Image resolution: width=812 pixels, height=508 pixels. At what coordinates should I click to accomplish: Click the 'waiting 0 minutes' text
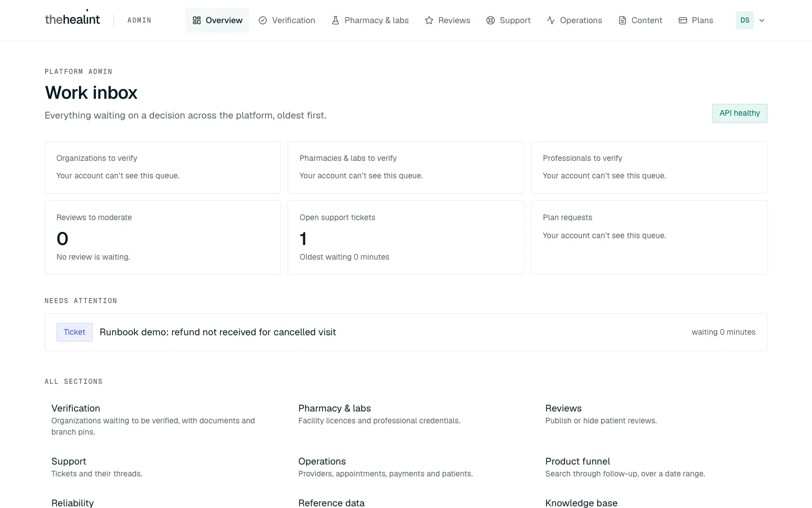[723, 332]
